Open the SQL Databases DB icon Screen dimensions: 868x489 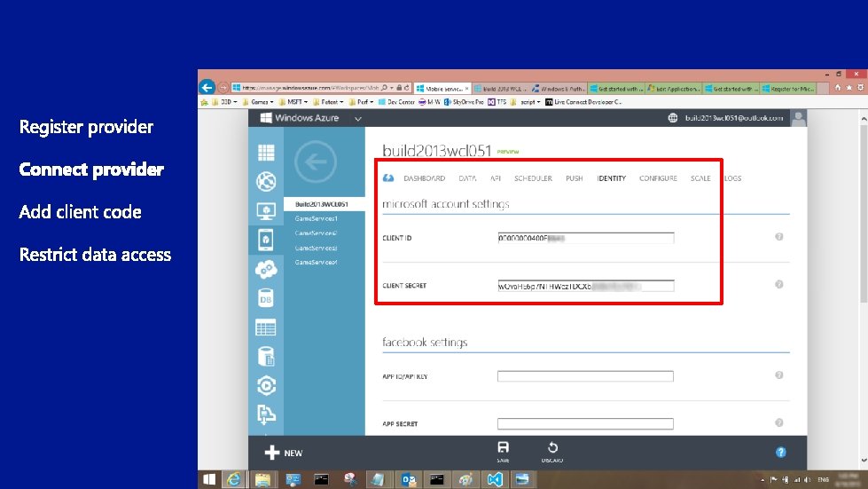(x=266, y=298)
